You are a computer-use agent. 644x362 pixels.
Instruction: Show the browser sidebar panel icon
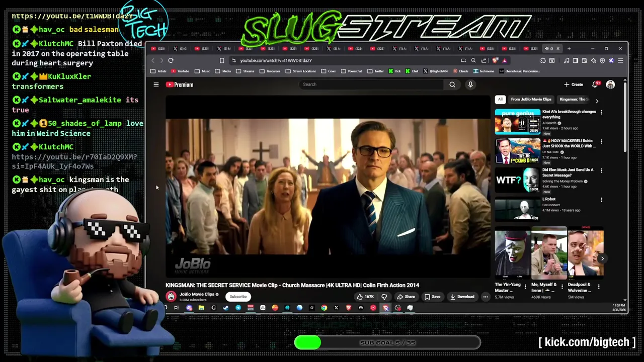point(576,60)
